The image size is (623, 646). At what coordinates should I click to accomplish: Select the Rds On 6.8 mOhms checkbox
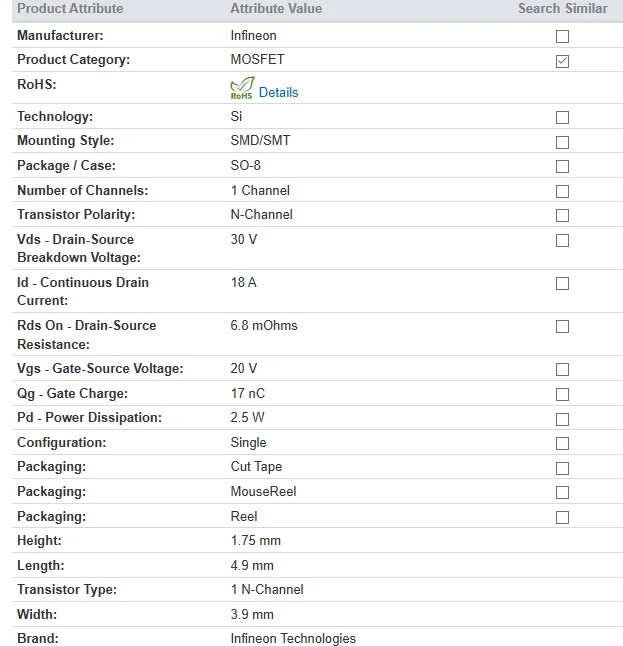pyautogui.click(x=562, y=326)
